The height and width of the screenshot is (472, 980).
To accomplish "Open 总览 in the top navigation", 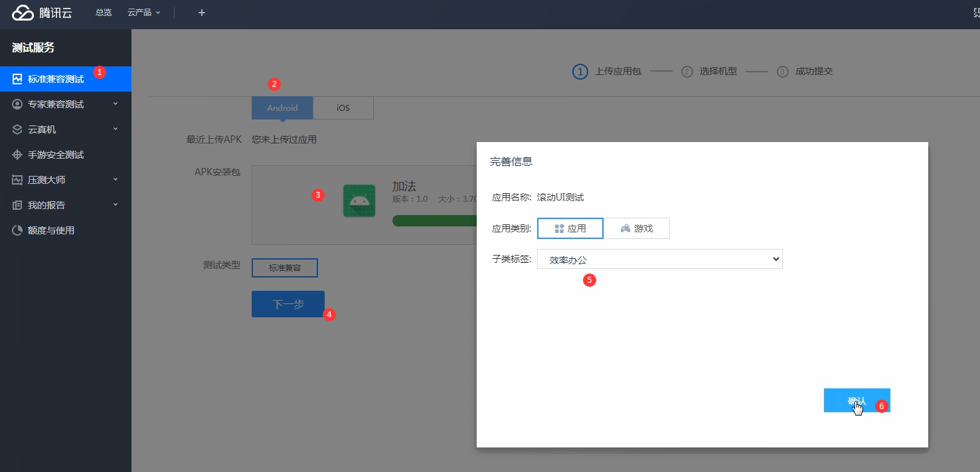I will click(x=104, y=13).
